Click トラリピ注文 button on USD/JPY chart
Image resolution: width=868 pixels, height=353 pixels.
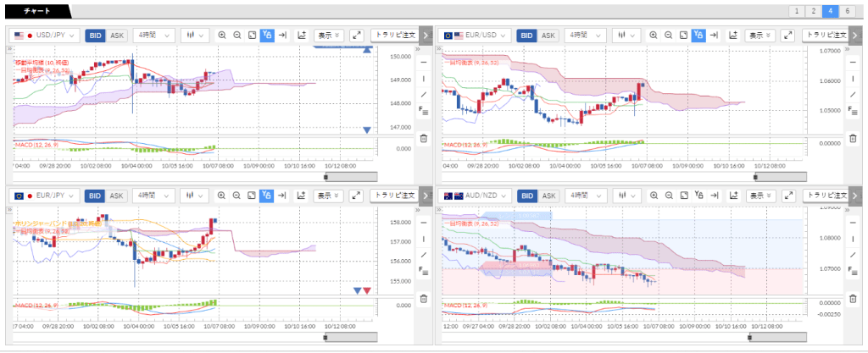(394, 36)
